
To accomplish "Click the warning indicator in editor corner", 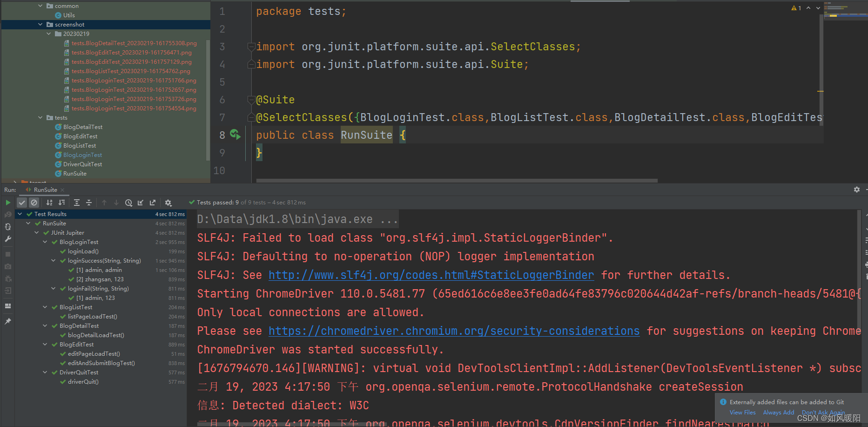I will (x=796, y=8).
